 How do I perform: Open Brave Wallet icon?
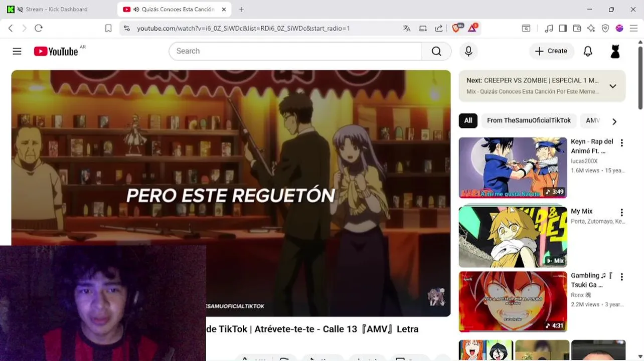click(x=577, y=29)
